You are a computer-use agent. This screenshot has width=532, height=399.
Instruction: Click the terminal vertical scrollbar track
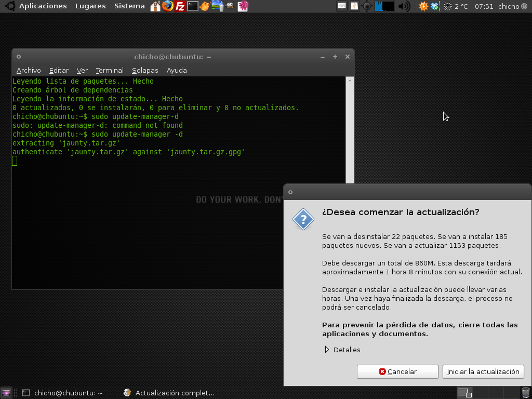point(350,134)
